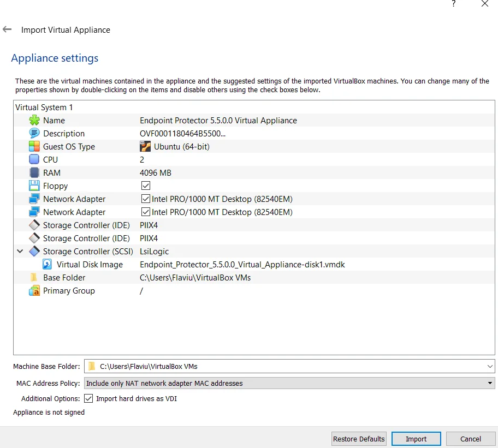Screen dimensions: 498x448
Task: Click the Storage Controller (SCSI) diamond icon
Action: click(x=34, y=252)
